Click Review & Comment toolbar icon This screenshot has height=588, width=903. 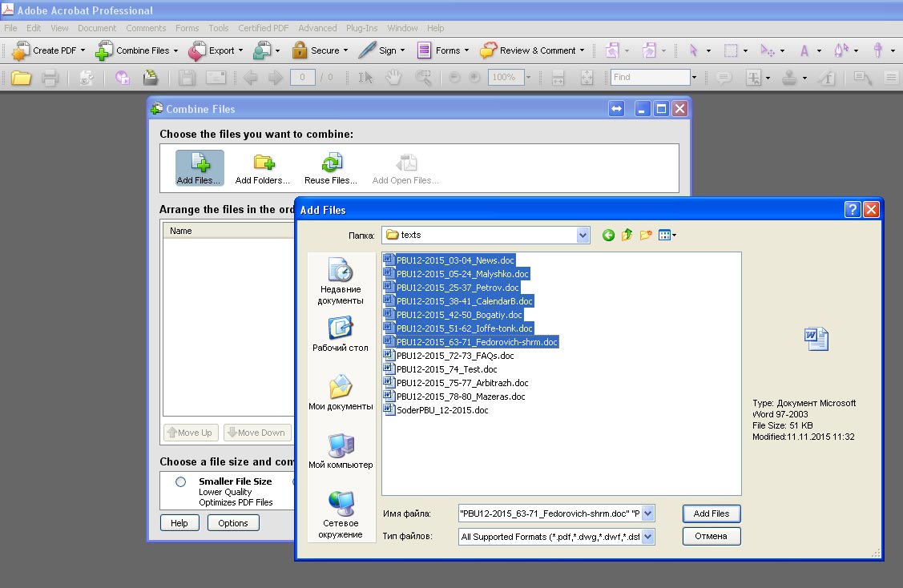coord(489,50)
